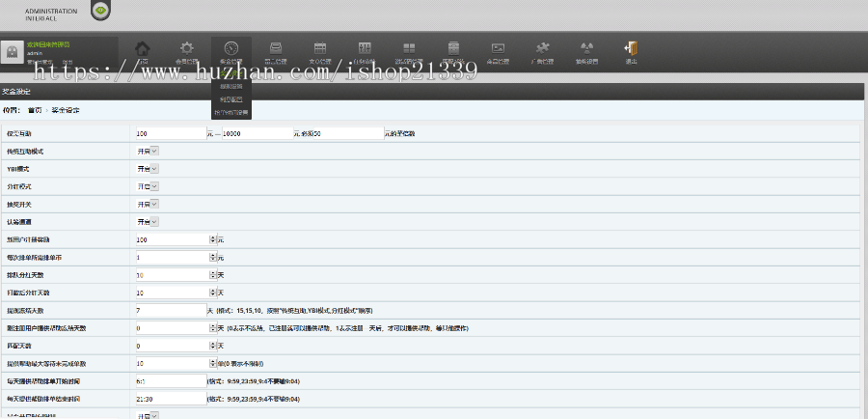Click stepper arrows on 排队分红天数 field
The image size is (868, 419).
[212, 275]
